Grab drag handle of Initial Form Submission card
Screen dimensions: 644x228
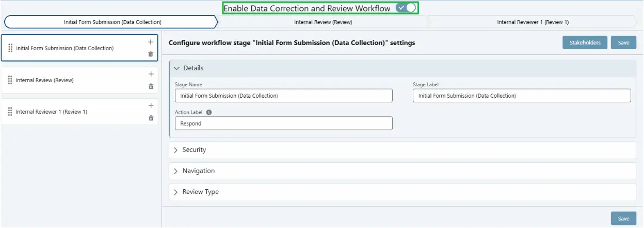10,48
